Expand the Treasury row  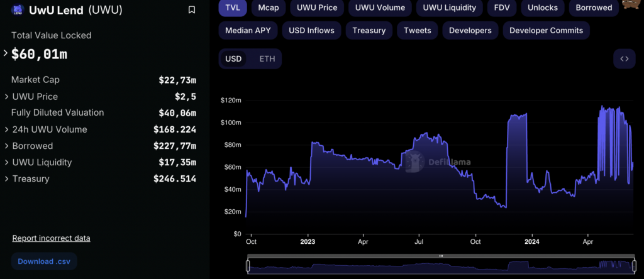click(x=6, y=178)
